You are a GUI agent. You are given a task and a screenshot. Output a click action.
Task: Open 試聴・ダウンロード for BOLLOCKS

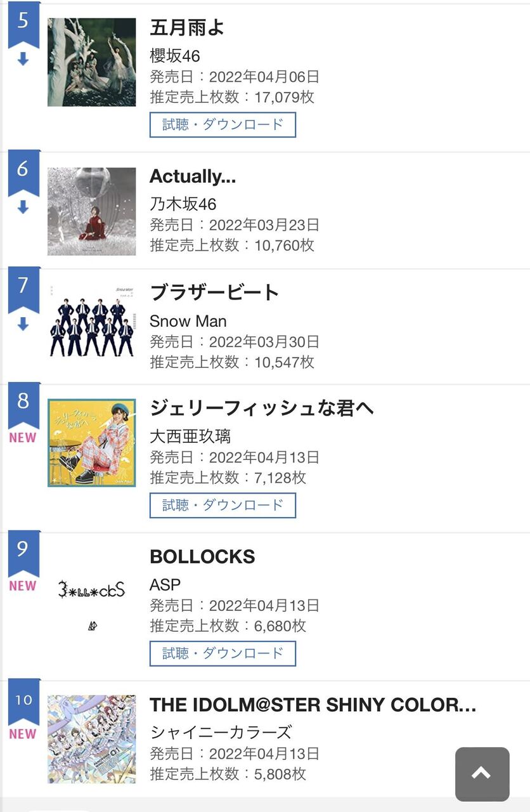(x=223, y=653)
